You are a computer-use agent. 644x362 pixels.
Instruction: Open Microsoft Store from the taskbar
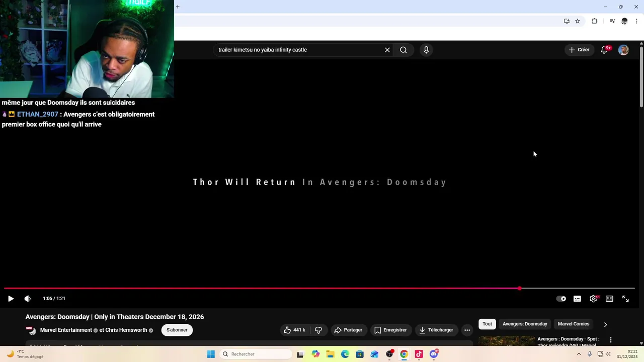(360, 354)
